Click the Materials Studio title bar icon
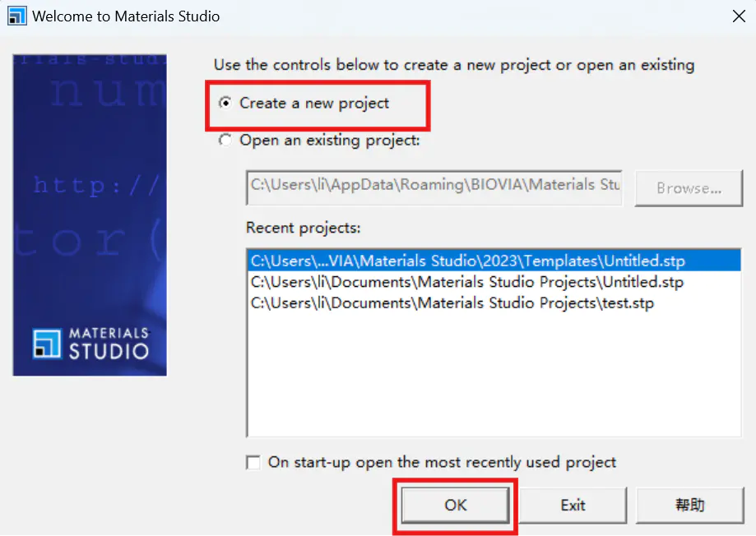The width and height of the screenshot is (756, 536). pyautogui.click(x=17, y=16)
